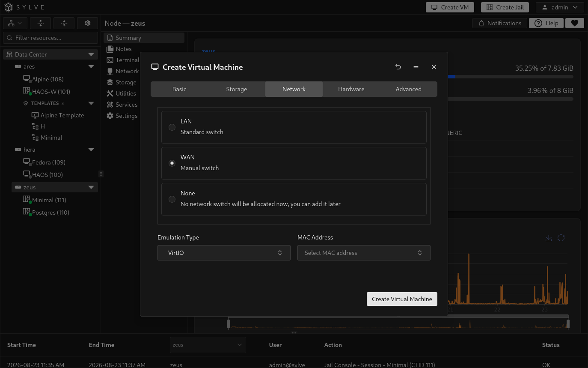588x368 pixels.
Task: Open the node Summary section
Action: [x=144, y=38]
